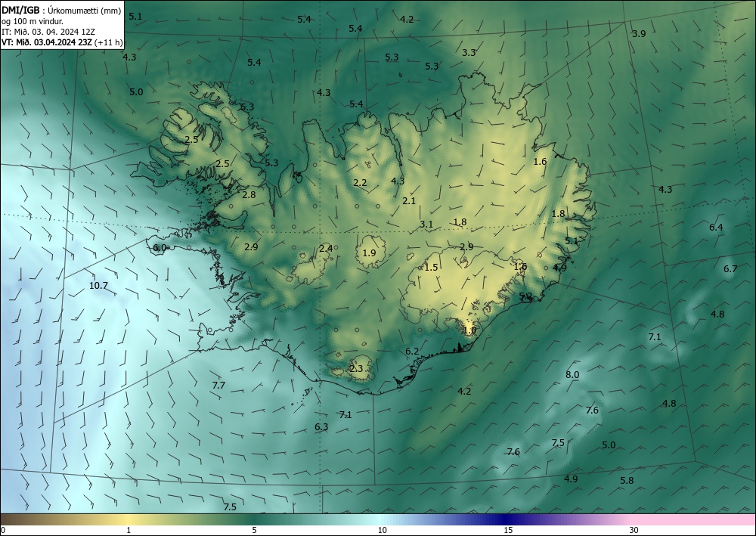Select the 3.9 value in the northeast
Image resolution: width=756 pixels, height=536 pixels.
point(639,34)
